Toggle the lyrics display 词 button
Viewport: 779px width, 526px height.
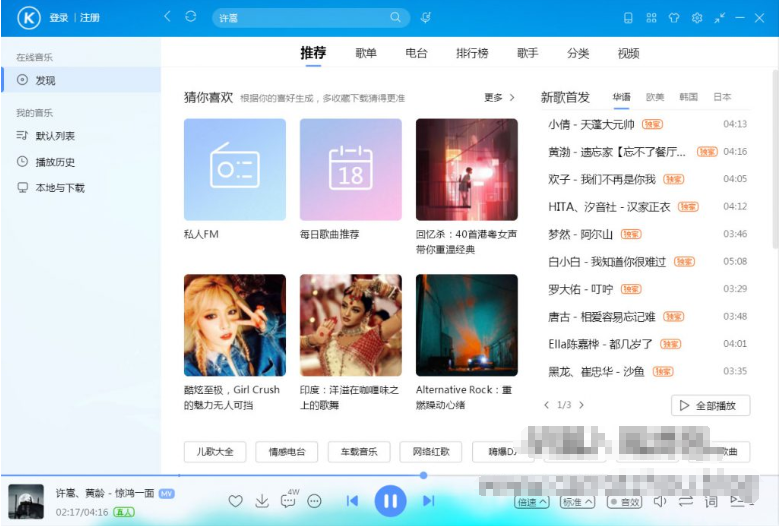point(711,501)
